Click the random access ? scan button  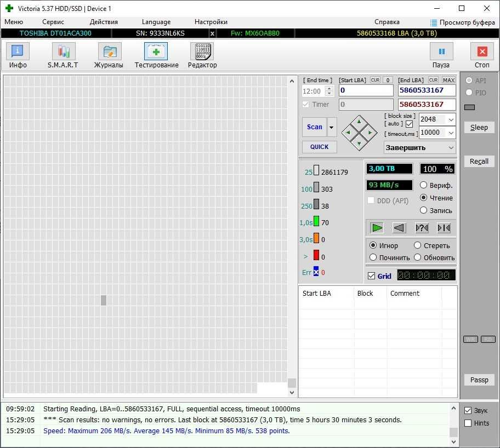click(x=422, y=228)
